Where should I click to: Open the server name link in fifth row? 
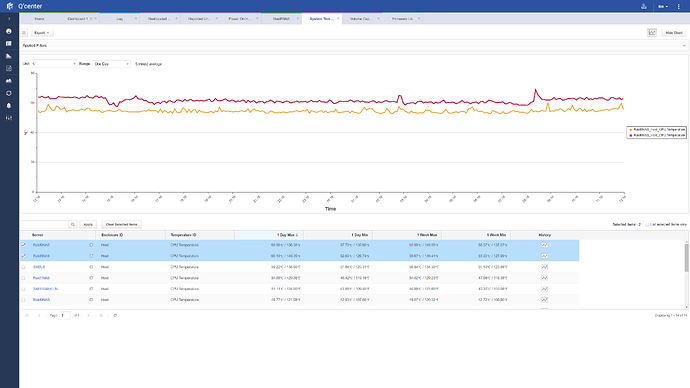click(x=45, y=289)
